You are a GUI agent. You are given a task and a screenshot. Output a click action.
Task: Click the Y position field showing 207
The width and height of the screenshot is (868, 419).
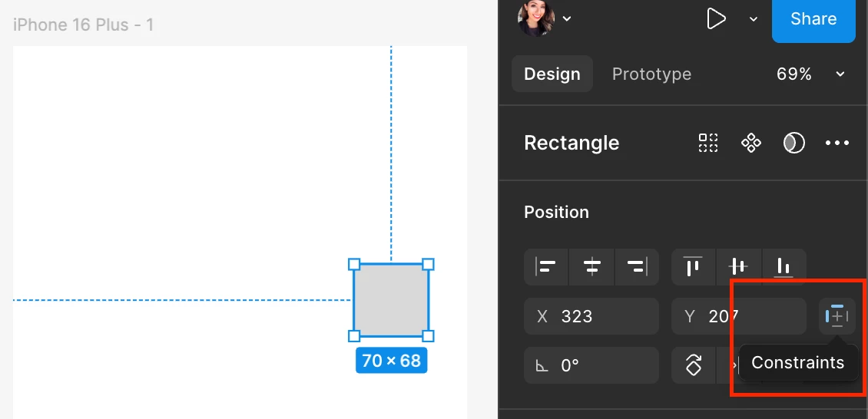pos(738,316)
